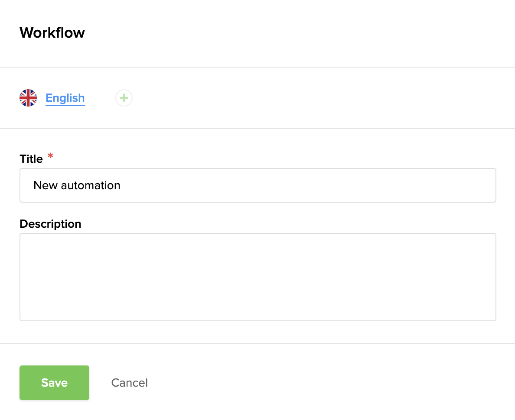Click the Workflow dialog heading

pos(52,33)
